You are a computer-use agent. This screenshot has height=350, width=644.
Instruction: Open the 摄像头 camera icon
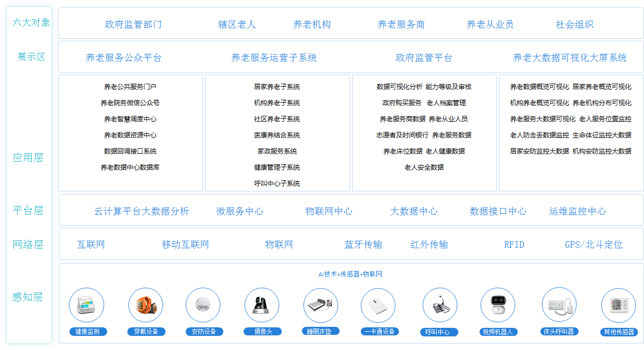[262, 305]
